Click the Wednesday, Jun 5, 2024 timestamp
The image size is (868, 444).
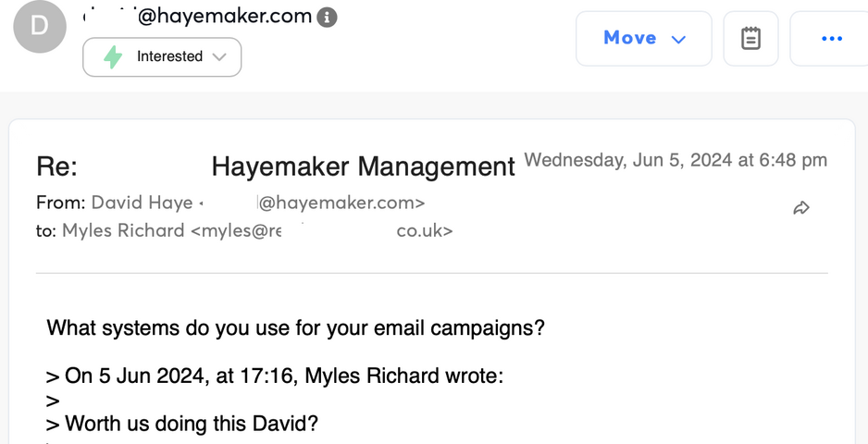tap(676, 160)
